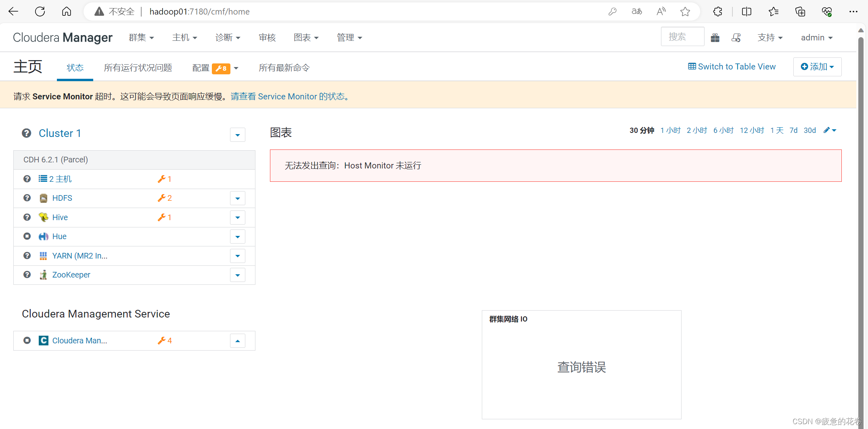Viewport: 868px width, 429px height.
Task: Click the parcel gift box icon
Action: pos(715,38)
